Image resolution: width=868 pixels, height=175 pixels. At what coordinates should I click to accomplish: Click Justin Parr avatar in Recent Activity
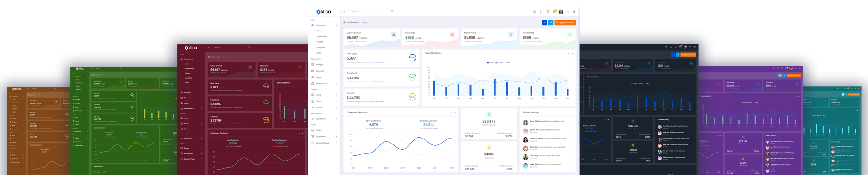(526, 131)
